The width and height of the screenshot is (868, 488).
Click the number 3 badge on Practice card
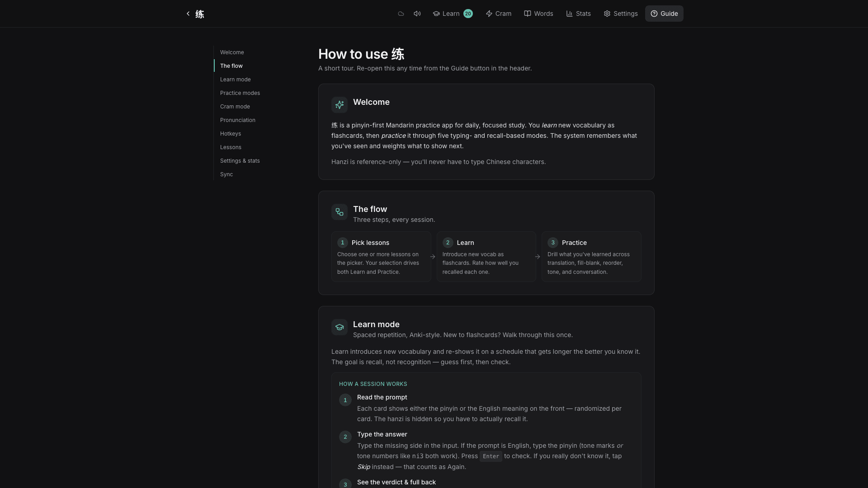pyautogui.click(x=553, y=243)
